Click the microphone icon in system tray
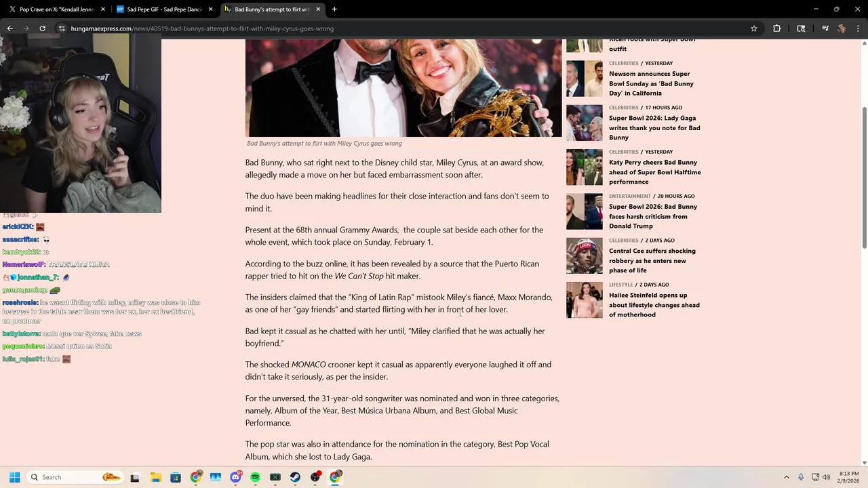This screenshot has width=868, height=488. tap(801, 477)
